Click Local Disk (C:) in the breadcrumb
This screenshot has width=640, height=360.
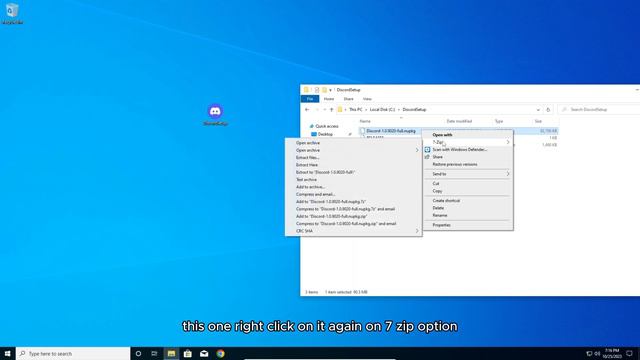point(382,109)
